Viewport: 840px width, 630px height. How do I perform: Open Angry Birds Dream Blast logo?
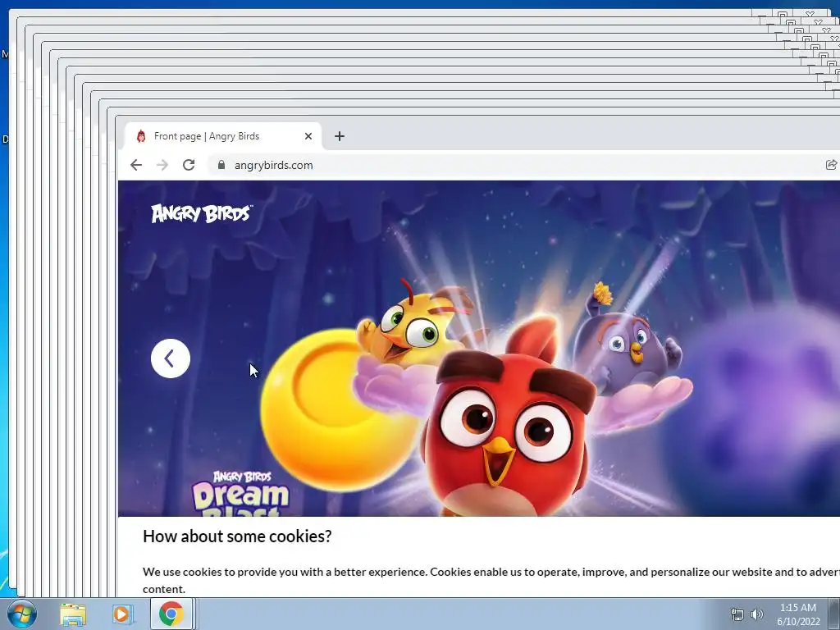click(x=241, y=493)
